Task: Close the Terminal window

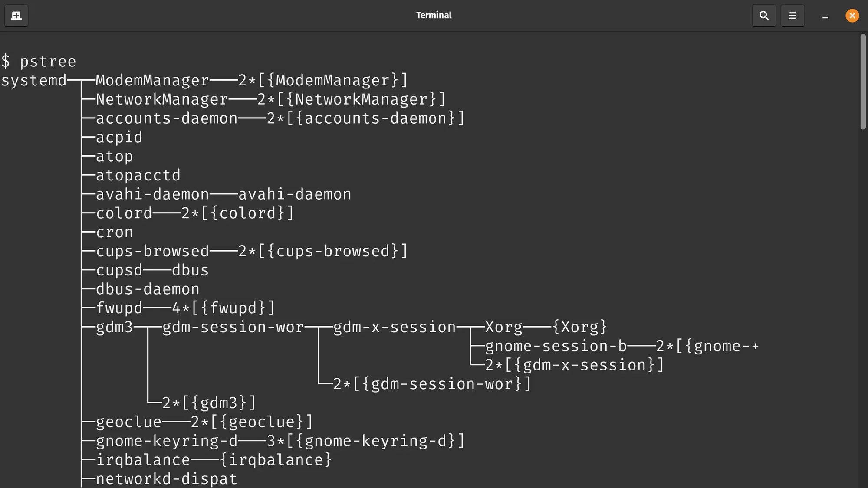Action: 852,16
